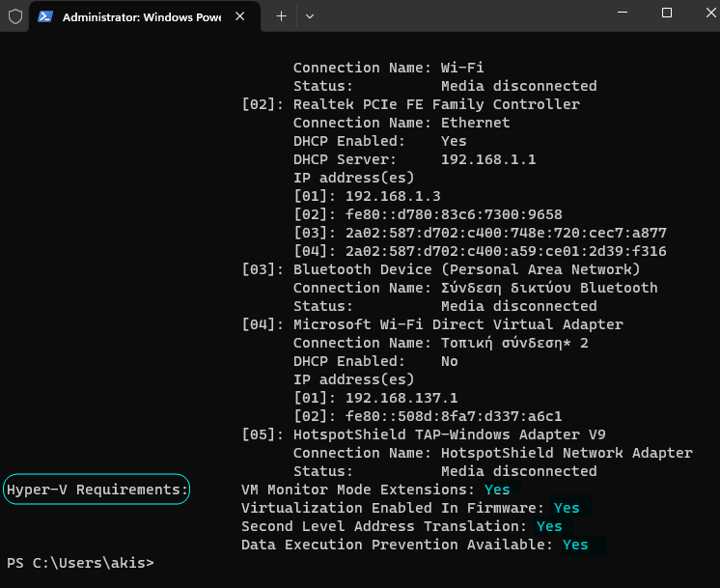This screenshot has height=588, width=720.
Task: Close the PowerShell tab
Action: click(x=239, y=16)
